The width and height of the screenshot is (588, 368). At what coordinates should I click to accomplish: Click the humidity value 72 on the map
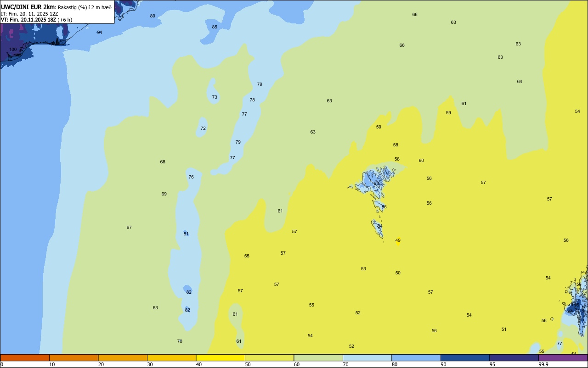pos(203,128)
